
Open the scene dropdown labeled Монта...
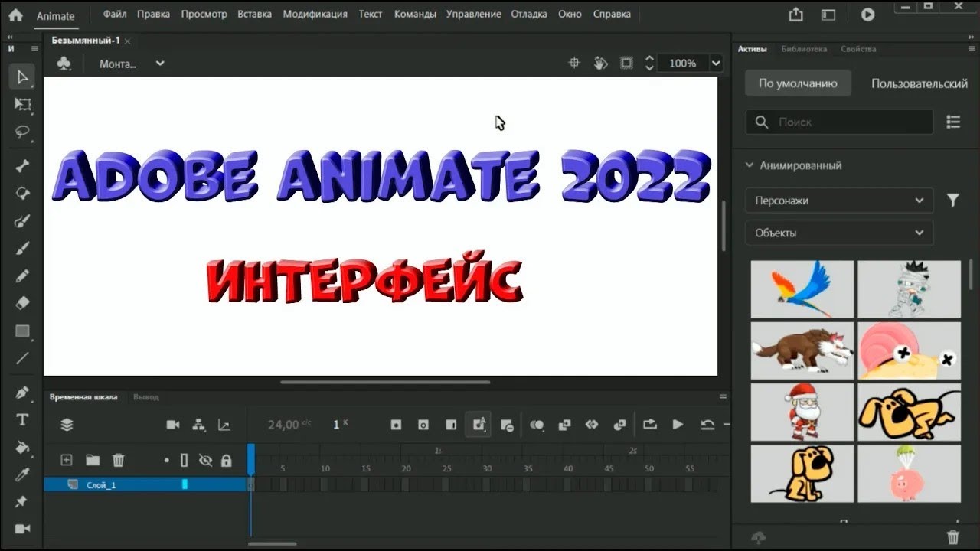click(x=132, y=64)
